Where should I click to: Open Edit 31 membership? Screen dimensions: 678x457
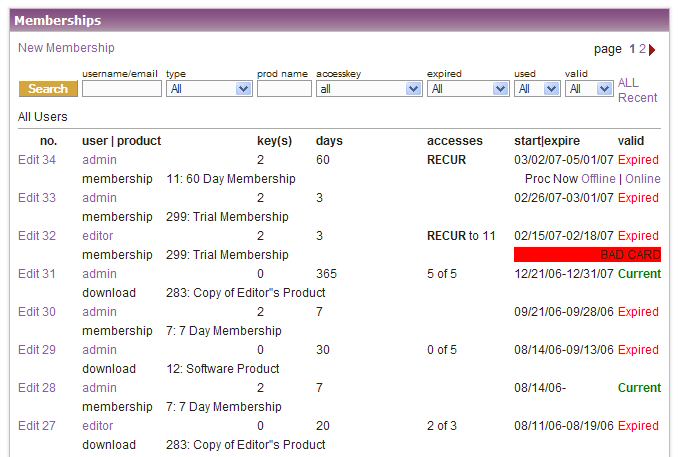pyautogui.click(x=37, y=274)
